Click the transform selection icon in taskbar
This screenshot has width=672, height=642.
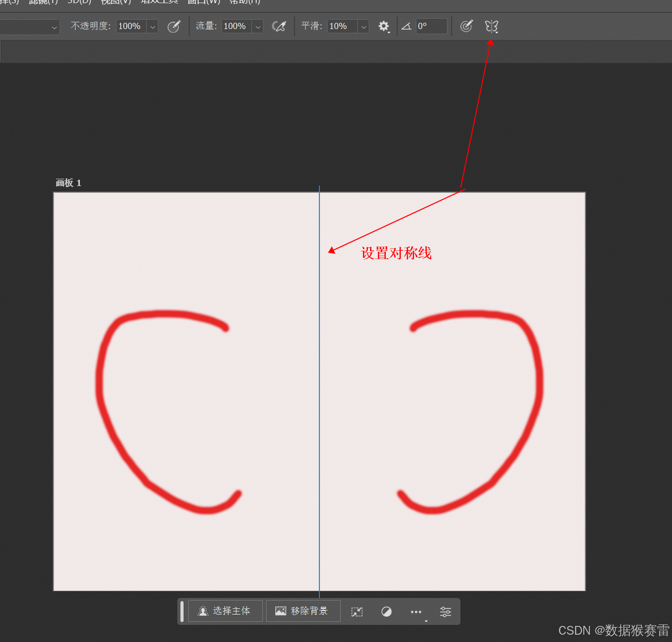[357, 611]
